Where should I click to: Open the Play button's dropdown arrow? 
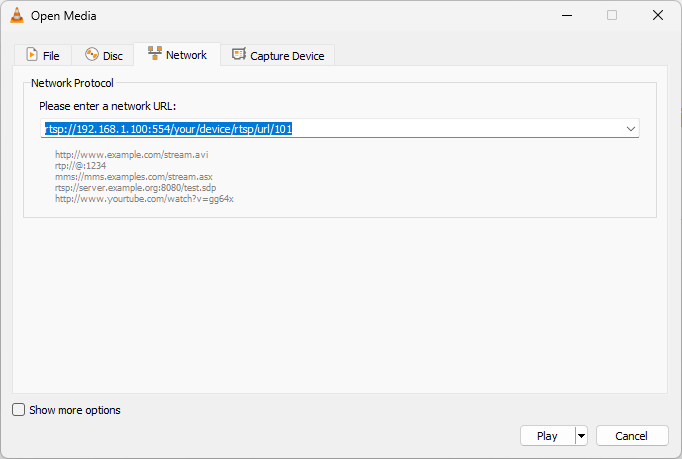tap(581, 436)
